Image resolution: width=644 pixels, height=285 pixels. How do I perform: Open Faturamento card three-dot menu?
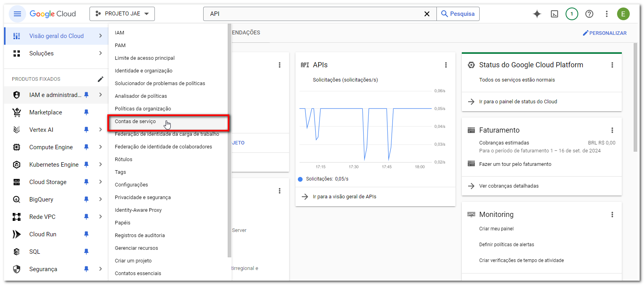612,130
